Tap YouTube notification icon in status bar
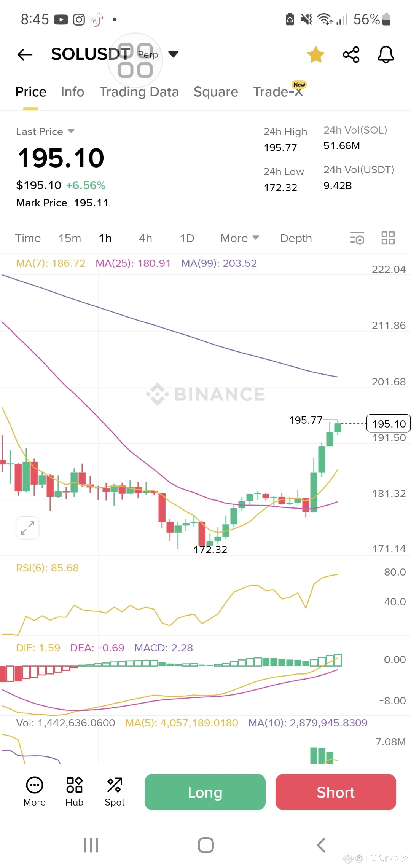This screenshot has width=411, height=868. click(x=61, y=19)
